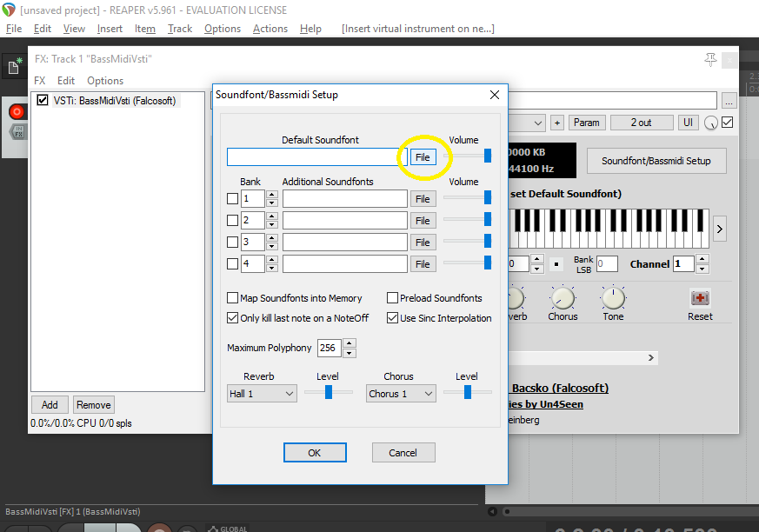Screen dimensions: 759x532
Task: Click the Maximum Polyphony value field
Action: coord(330,348)
